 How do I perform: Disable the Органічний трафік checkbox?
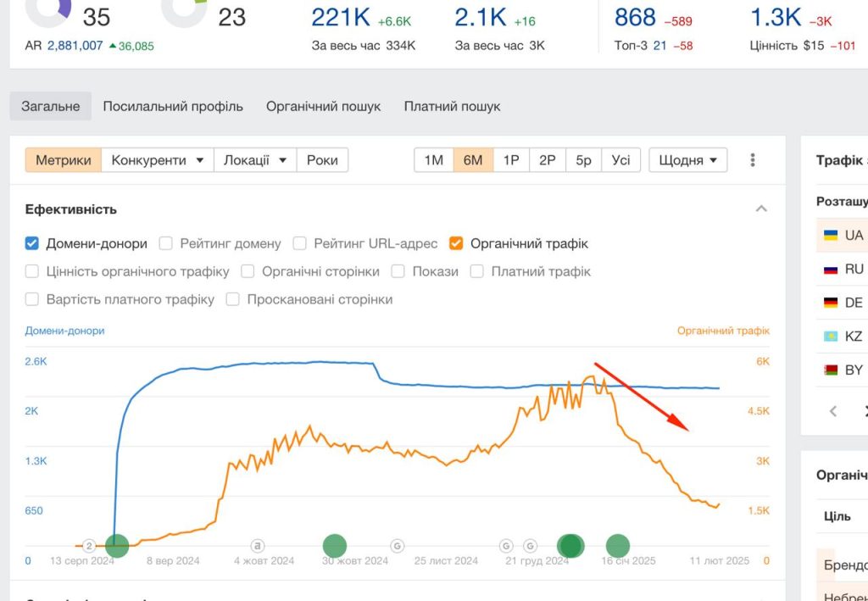coord(456,243)
